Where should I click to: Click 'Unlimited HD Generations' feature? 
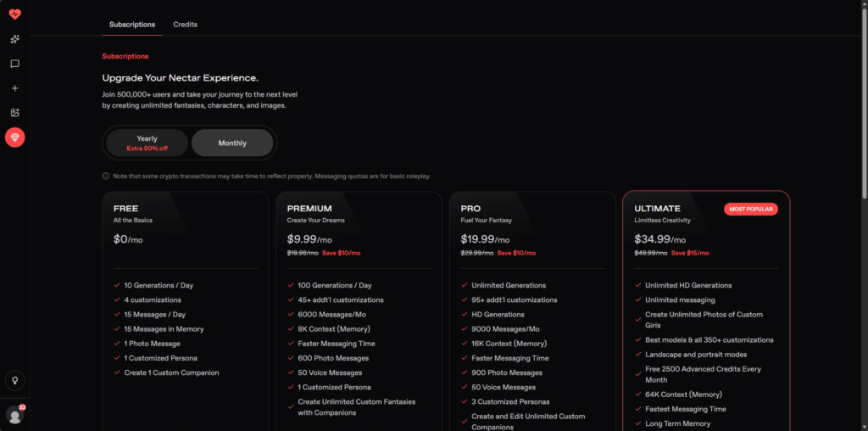coord(688,285)
